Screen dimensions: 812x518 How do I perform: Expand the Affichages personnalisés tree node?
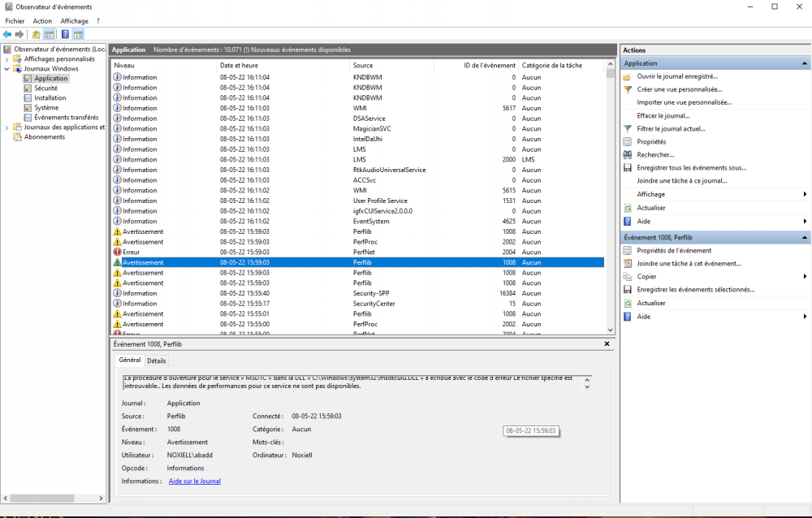tap(6, 59)
